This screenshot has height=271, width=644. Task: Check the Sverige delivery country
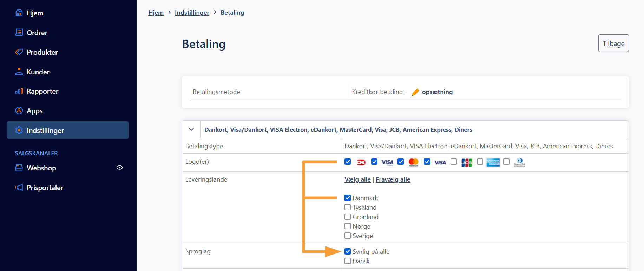(x=348, y=236)
